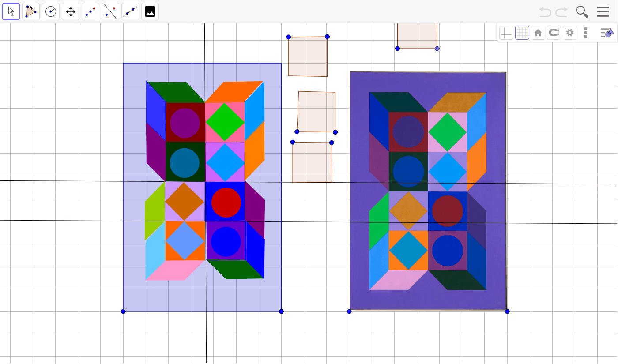Click the orange top parallelogram of the drawn replica

[x=234, y=92]
